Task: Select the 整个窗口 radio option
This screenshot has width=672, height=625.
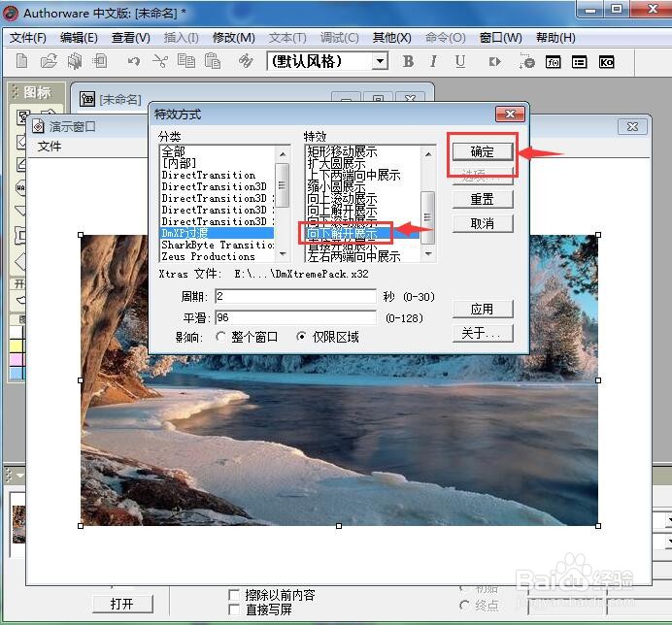Action: coord(220,337)
